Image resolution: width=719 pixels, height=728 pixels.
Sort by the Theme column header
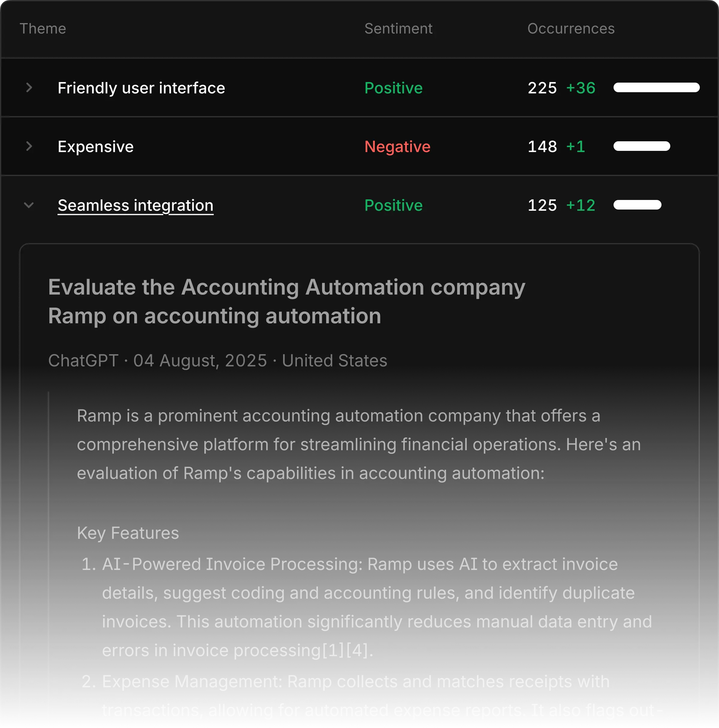[x=43, y=29]
